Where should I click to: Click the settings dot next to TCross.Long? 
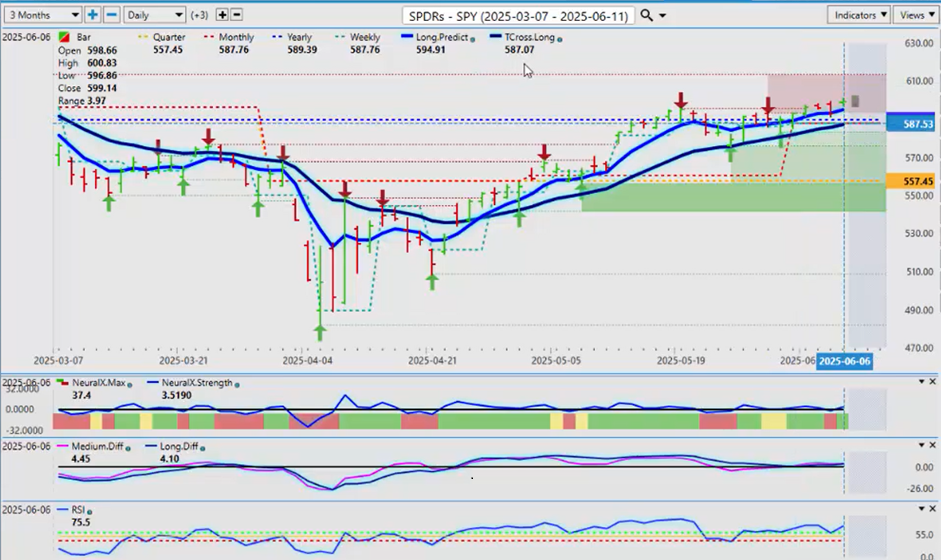(560, 39)
